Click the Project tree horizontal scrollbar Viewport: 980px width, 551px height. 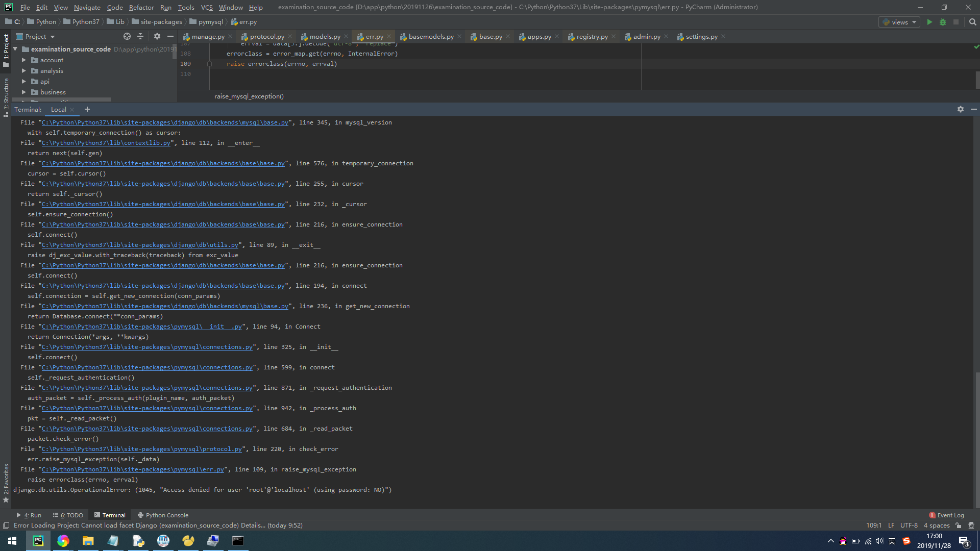(x=61, y=99)
